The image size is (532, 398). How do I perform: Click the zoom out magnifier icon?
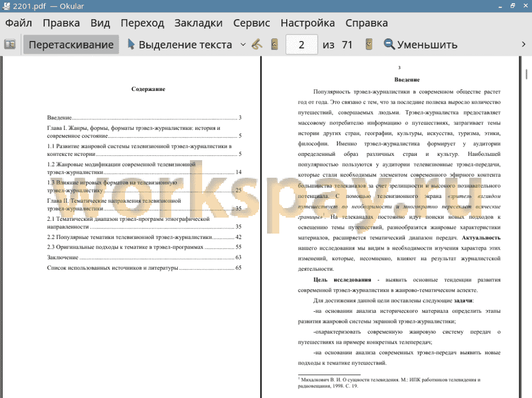point(389,45)
